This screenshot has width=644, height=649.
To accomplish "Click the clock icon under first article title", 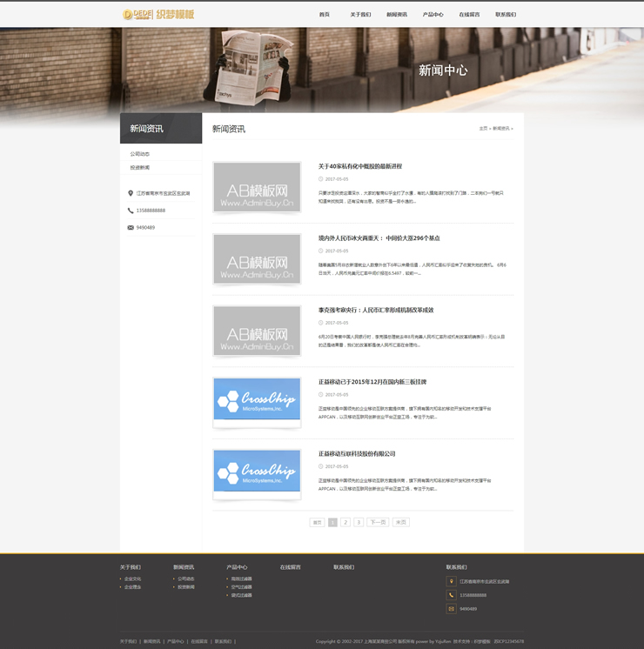I will tap(320, 179).
